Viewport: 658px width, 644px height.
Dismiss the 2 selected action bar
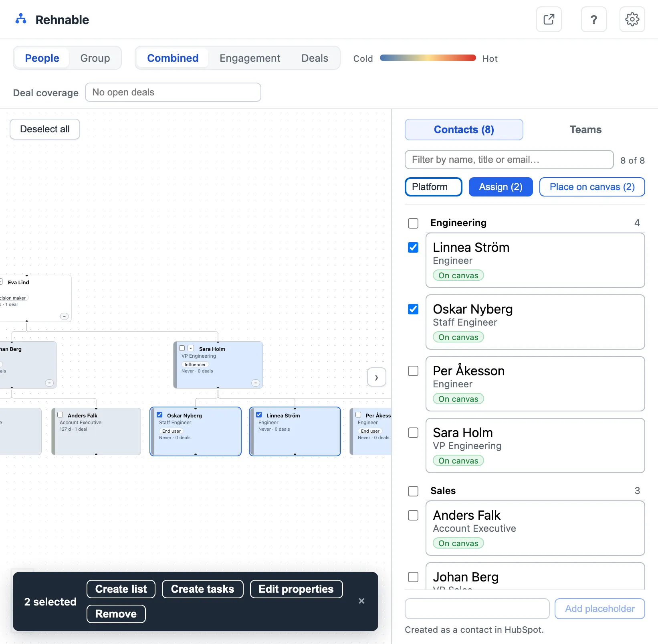tap(361, 601)
